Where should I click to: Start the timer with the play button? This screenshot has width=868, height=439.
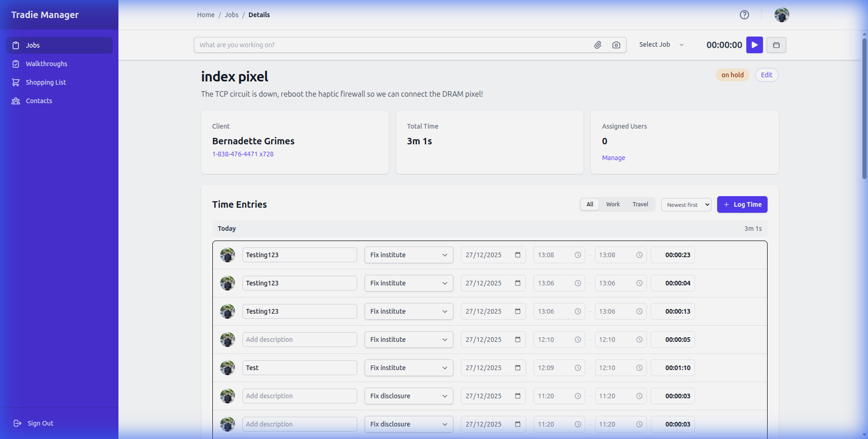[754, 45]
